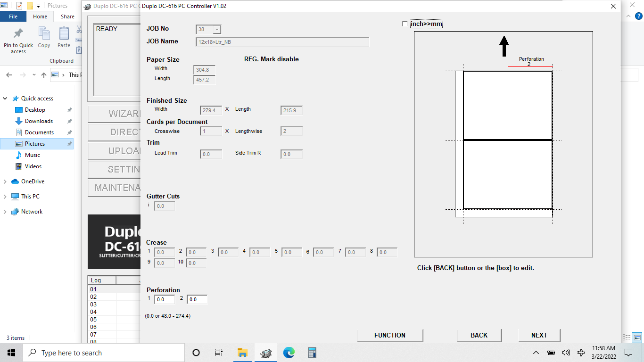Expand the Network tree node

point(5,212)
